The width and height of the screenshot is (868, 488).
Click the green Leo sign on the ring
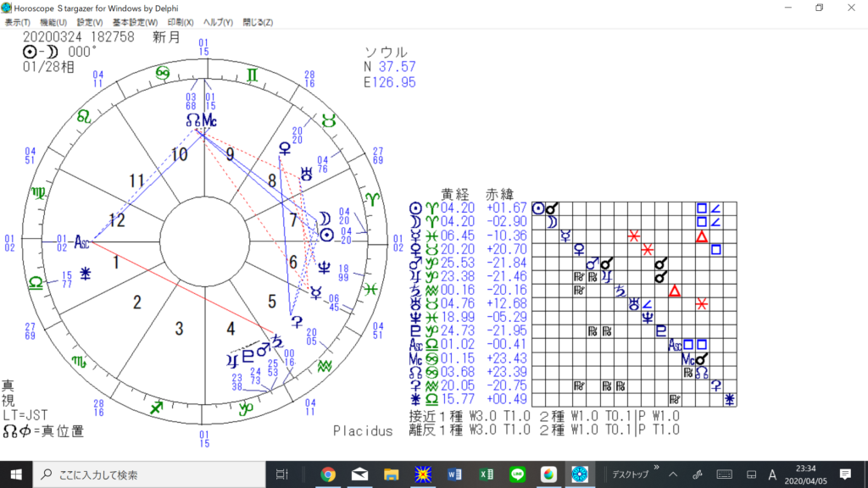pos(84,117)
